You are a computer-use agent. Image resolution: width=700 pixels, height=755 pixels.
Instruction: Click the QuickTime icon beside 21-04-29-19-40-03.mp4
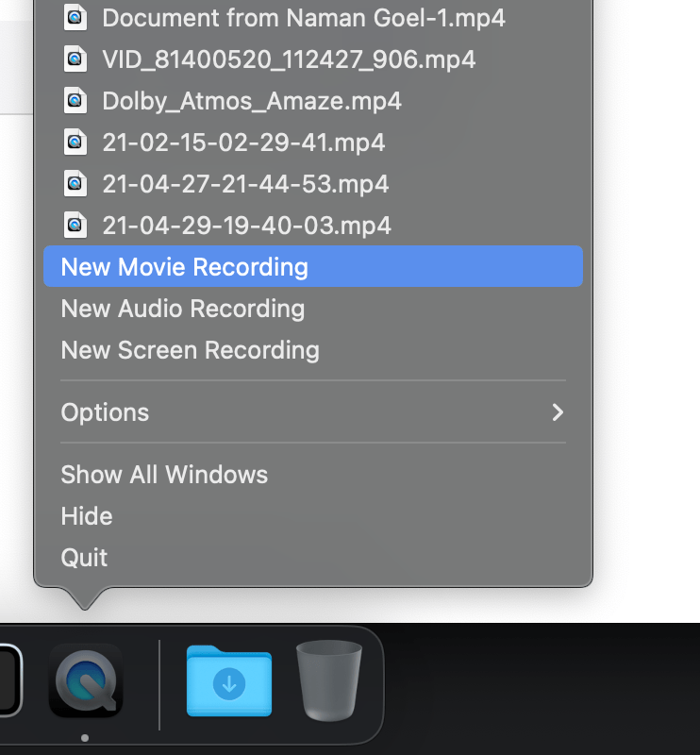[75, 225]
